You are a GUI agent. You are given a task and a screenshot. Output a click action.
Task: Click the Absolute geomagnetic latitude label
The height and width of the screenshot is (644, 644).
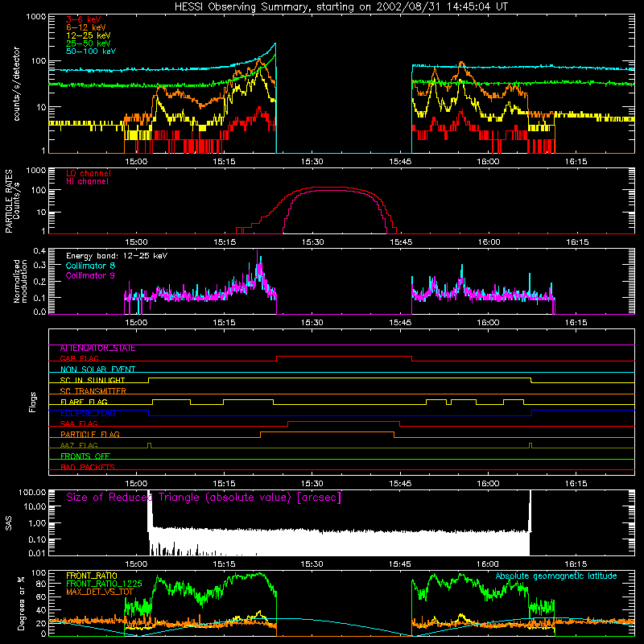(556, 576)
